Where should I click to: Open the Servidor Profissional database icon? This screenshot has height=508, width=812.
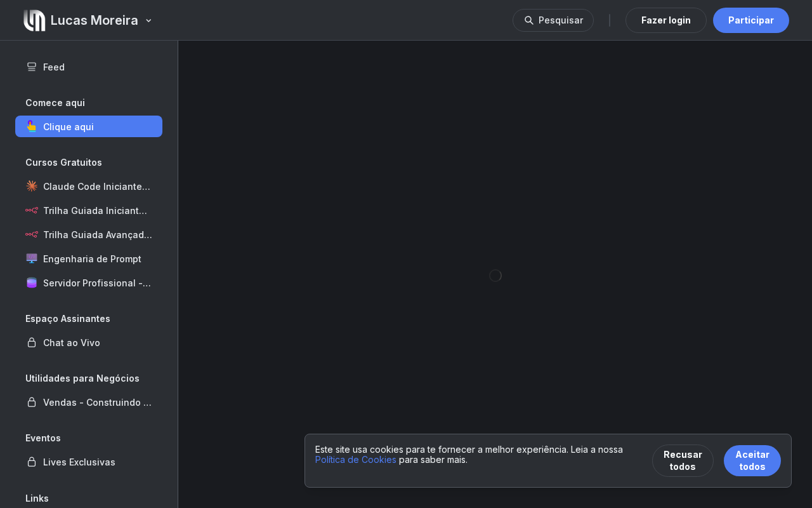click(x=32, y=283)
